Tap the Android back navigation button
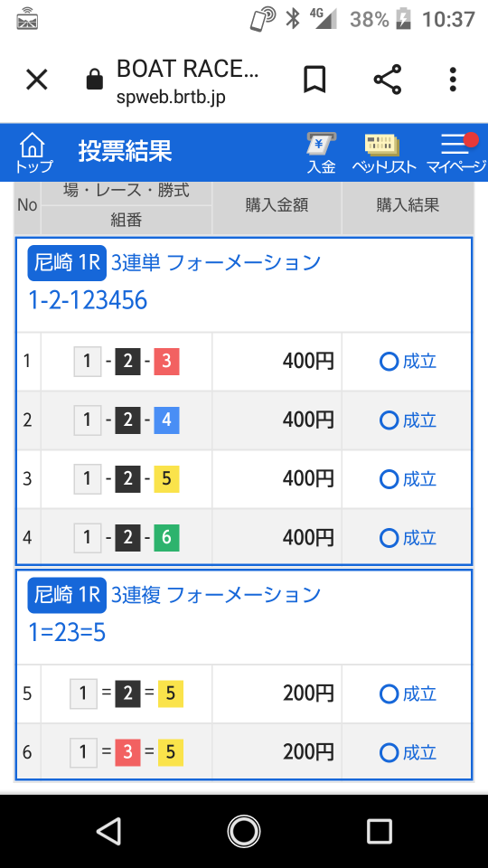Image resolution: width=488 pixels, height=868 pixels. click(x=109, y=831)
